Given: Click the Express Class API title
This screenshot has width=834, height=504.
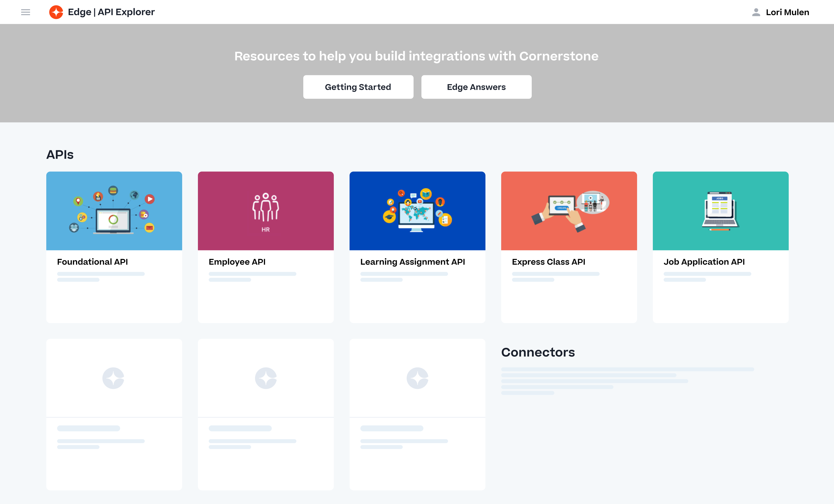Looking at the screenshot, I should point(548,262).
